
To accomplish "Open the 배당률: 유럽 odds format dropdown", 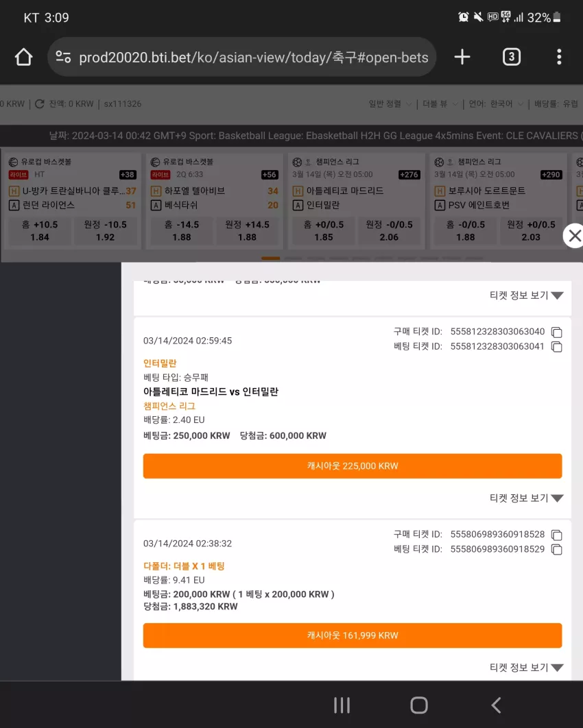I will point(556,104).
